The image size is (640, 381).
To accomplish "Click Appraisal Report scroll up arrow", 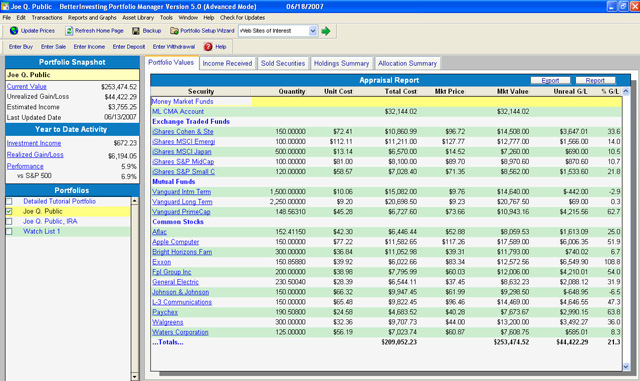I will coord(625,91).
